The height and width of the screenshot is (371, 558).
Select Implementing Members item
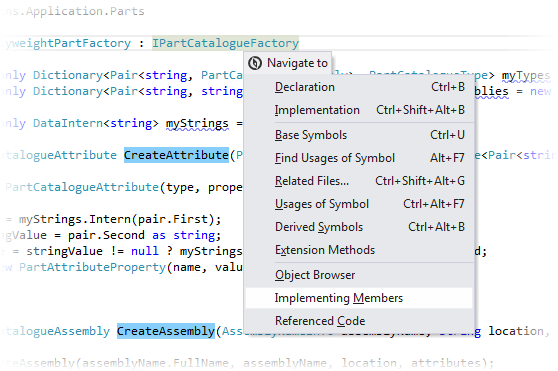click(359, 298)
